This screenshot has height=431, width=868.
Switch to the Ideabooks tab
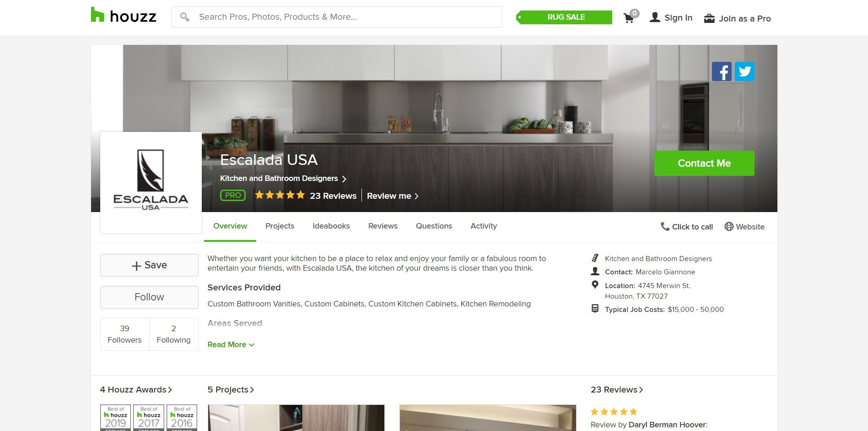(331, 226)
